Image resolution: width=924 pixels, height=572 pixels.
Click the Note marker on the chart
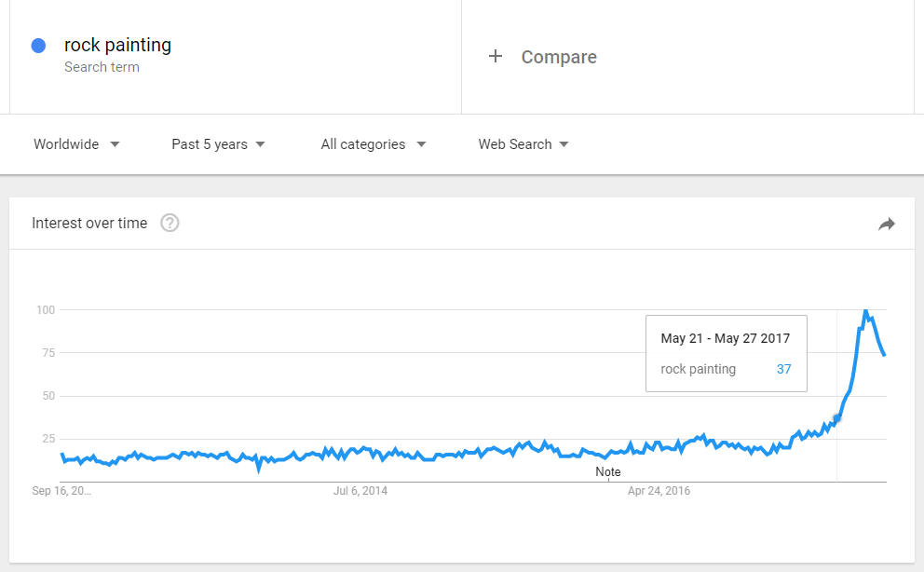[607, 472]
